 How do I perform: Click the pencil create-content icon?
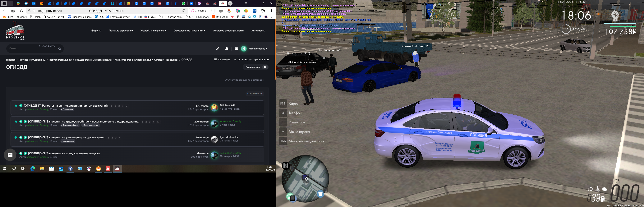click(x=218, y=48)
